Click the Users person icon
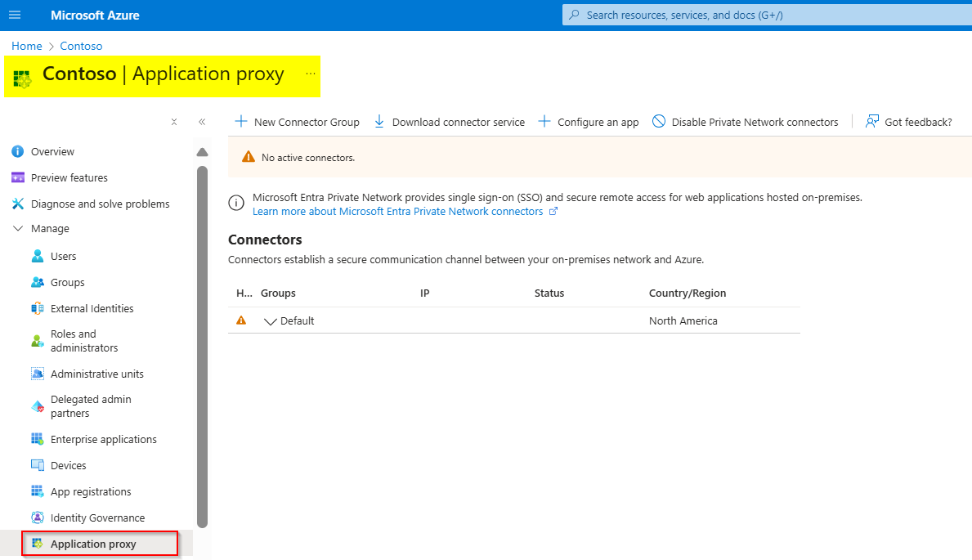This screenshot has height=560, width=972. click(38, 256)
